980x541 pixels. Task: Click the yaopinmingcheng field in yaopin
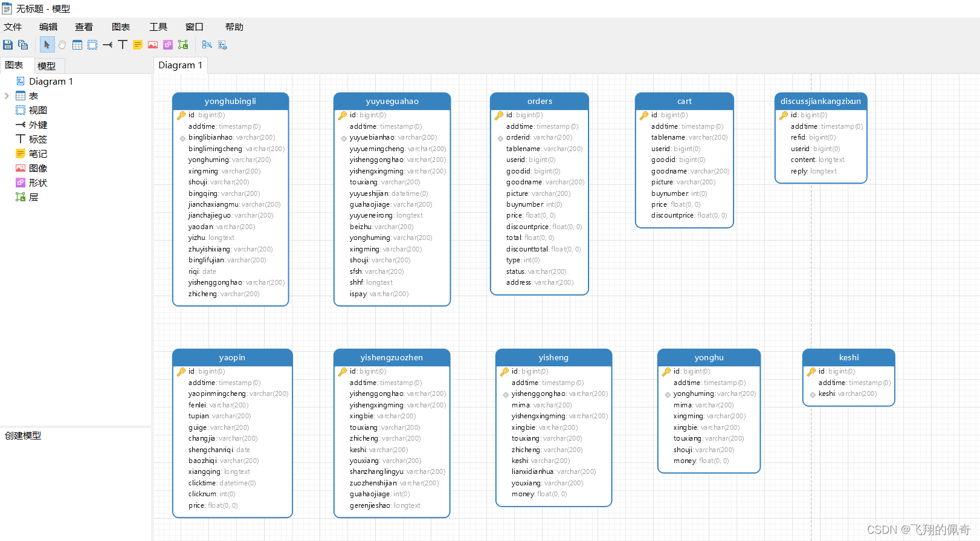(238, 394)
